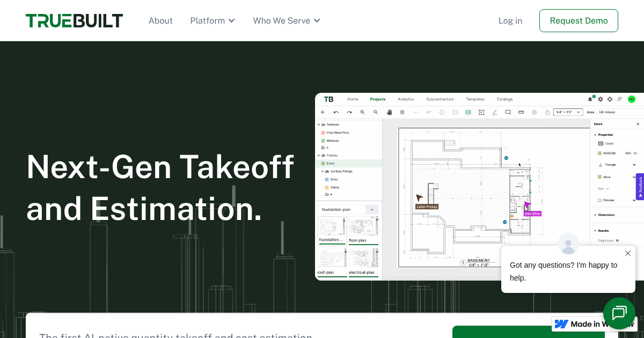Click the zoom-in magnifier icon
The image size is (644, 338).
click(362, 112)
